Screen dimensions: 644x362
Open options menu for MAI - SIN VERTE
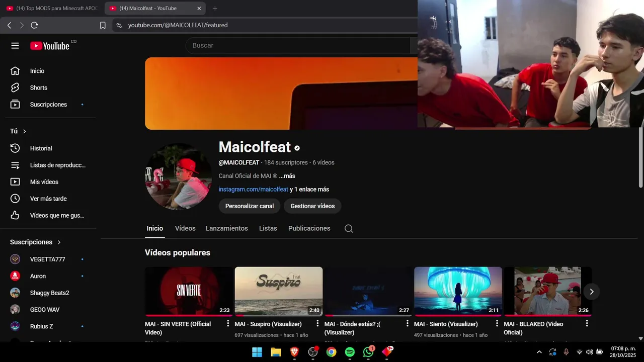tap(228, 323)
